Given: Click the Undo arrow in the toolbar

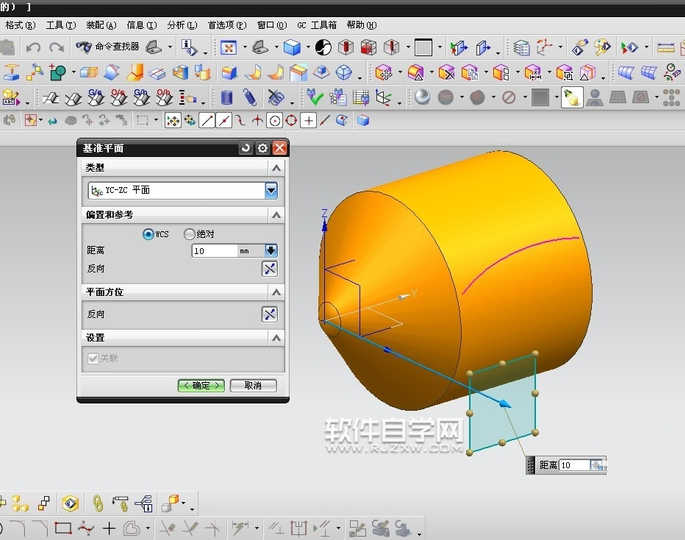Looking at the screenshot, I should pos(34,47).
